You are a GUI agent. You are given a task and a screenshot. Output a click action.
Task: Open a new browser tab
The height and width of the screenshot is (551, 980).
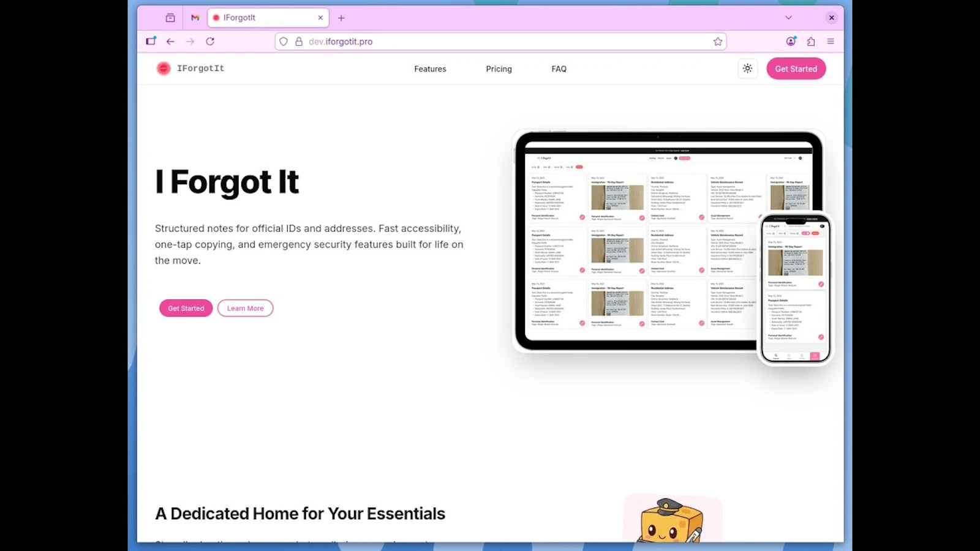coord(341,18)
